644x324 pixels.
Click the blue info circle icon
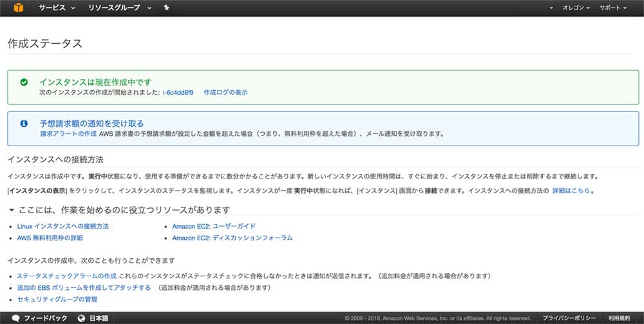(x=24, y=123)
